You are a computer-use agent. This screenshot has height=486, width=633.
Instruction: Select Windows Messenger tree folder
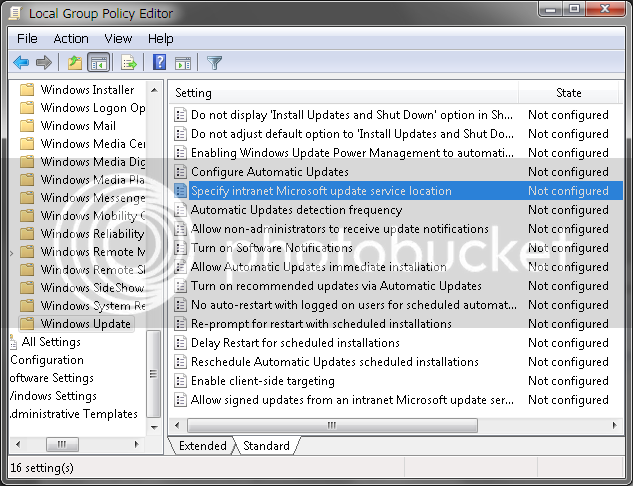pyautogui.click(x=82, y=198)
